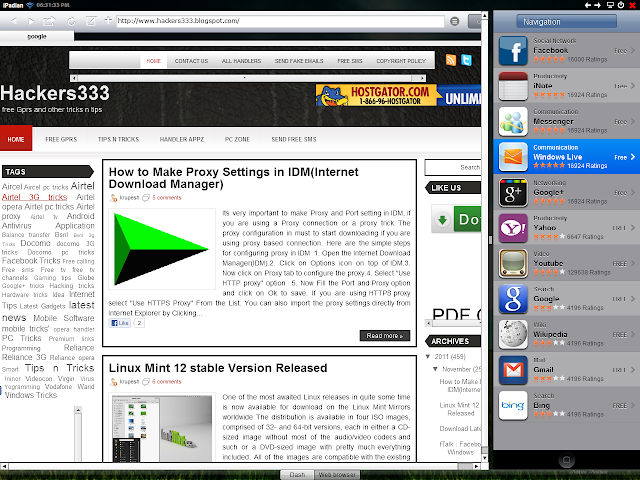Switch to Dash in bottom taskbar
This screenshot has width=640, height=480.
pyautogui.click(x=297, y=475)
